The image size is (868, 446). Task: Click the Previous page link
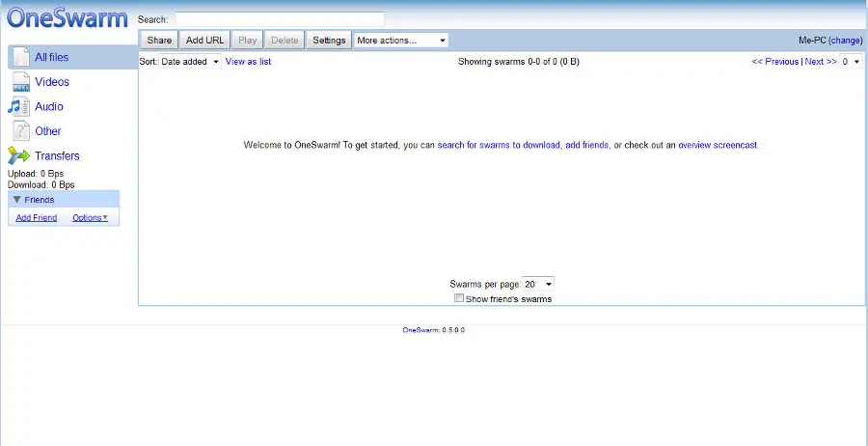tap(775, 62)
